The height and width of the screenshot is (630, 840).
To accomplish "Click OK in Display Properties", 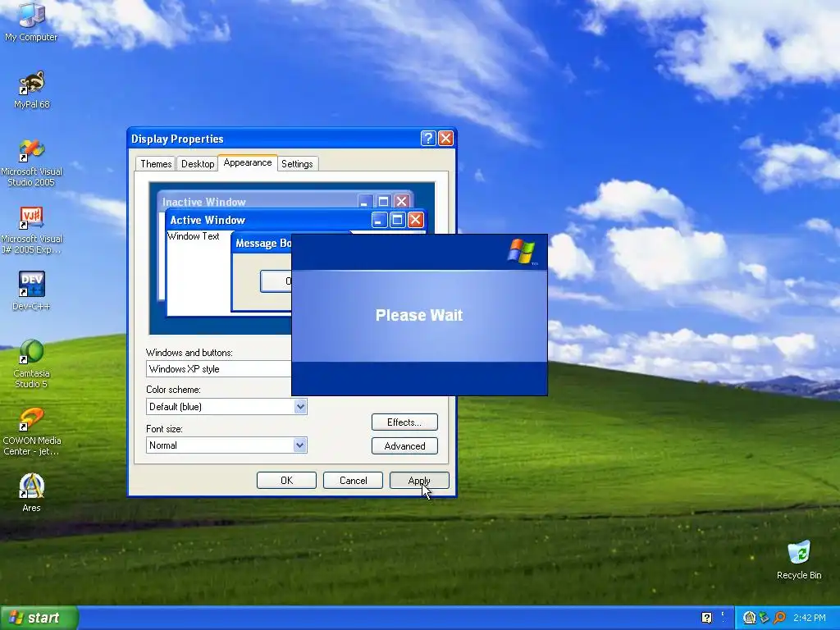I will tap(286, 481).
